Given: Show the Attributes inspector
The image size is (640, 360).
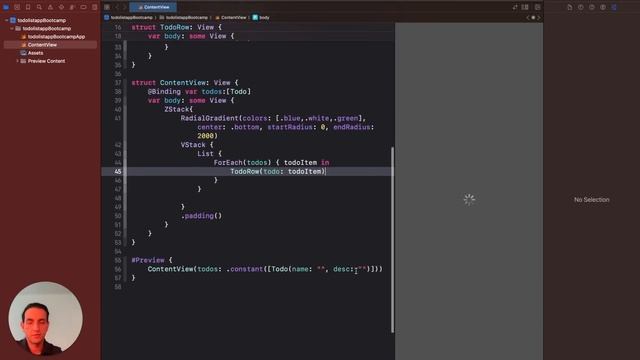Looking at the screenshot, I should pos(614,7).
